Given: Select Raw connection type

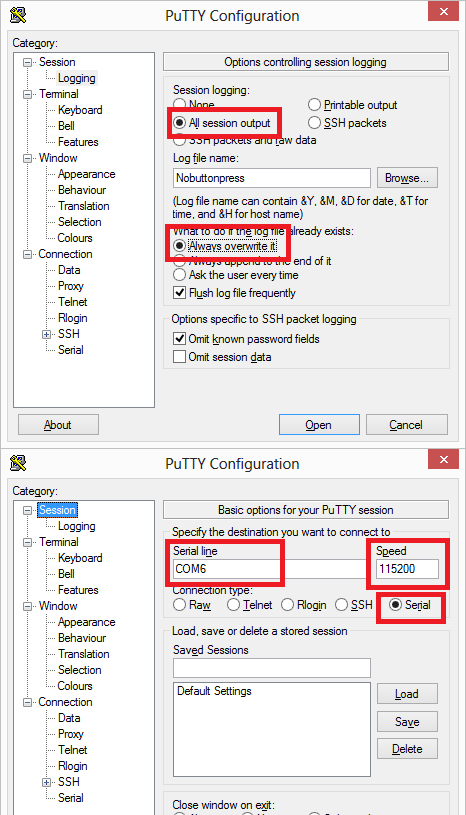Looking at the screenshot, I should [x=179, y=605].
